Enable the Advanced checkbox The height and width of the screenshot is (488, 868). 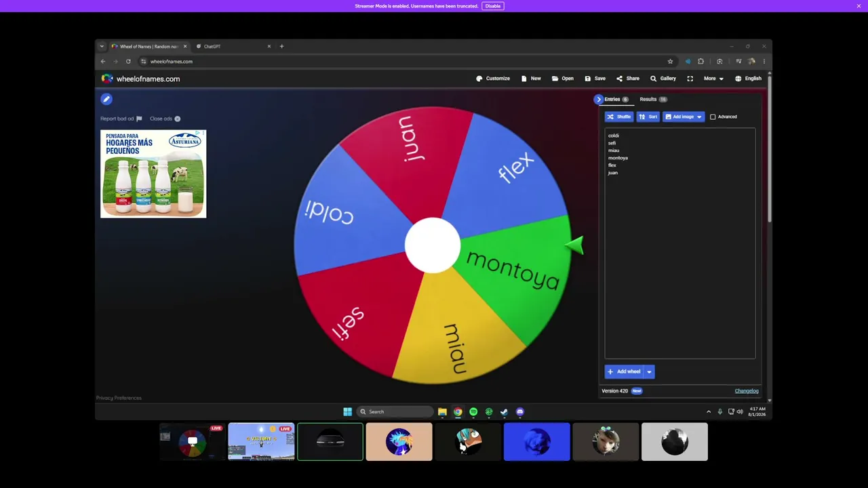[713, 117]
